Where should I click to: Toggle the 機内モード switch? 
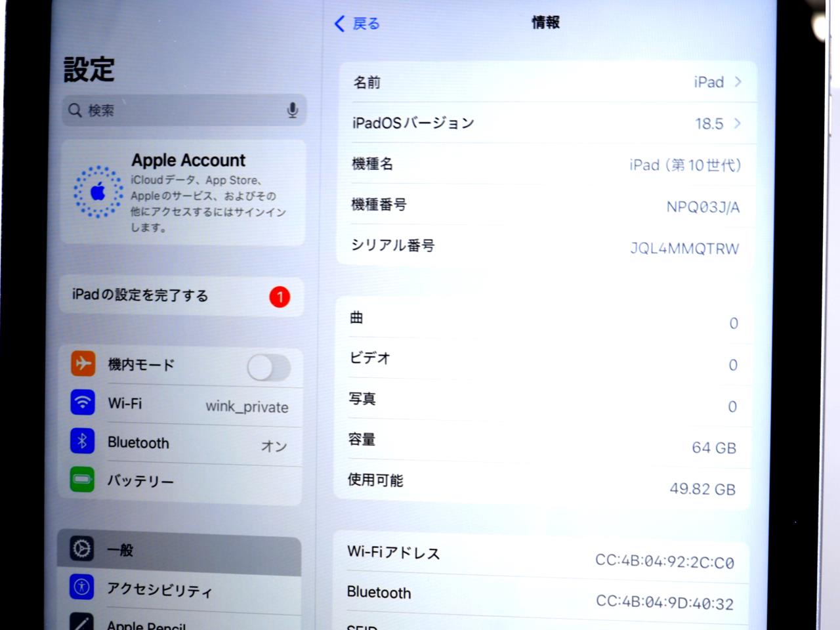click(269, 367)
